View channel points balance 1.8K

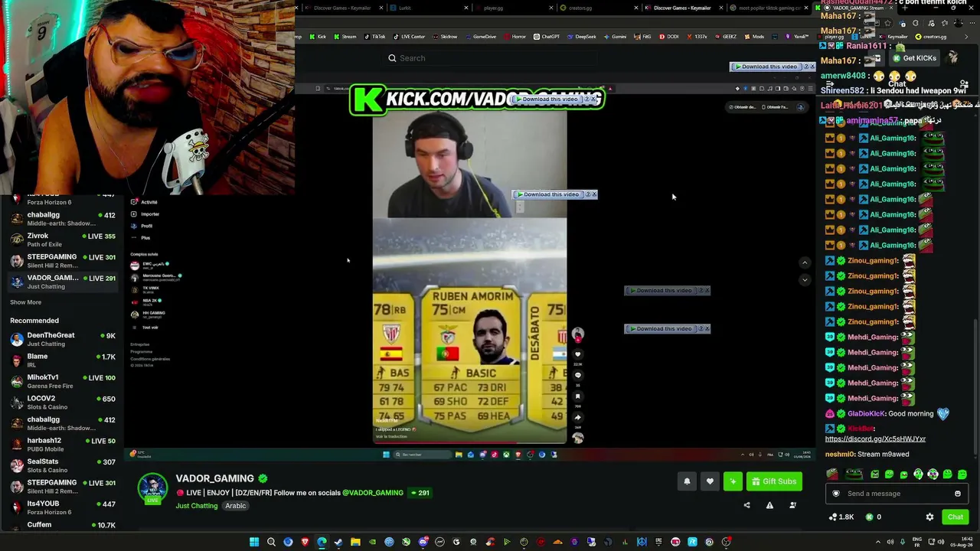pyautogui.click(x=841, y=517)
